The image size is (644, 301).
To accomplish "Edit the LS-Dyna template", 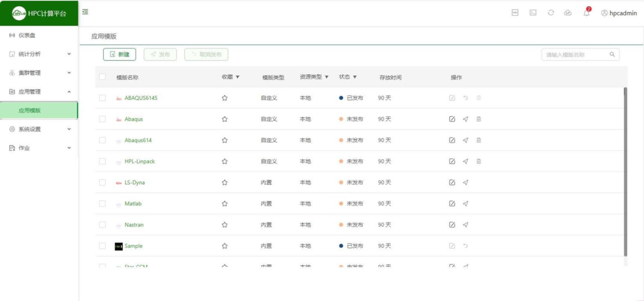I will [452, 182].
